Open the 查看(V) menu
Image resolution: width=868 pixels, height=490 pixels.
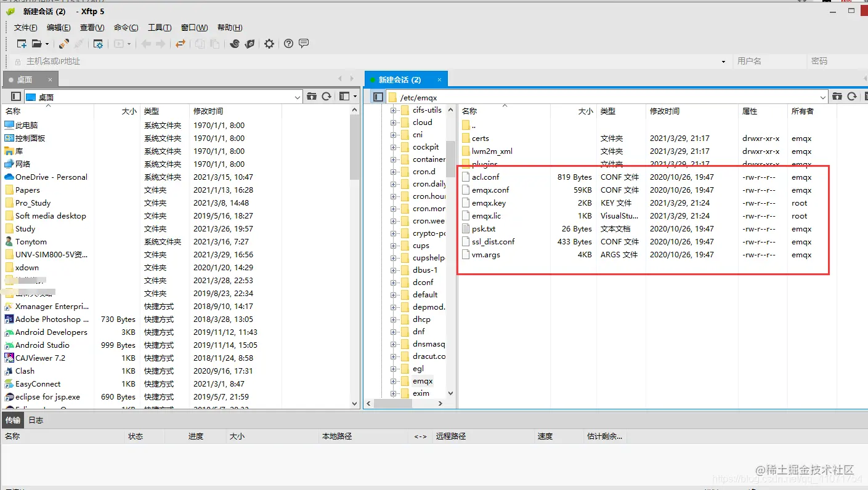point(92,28)
